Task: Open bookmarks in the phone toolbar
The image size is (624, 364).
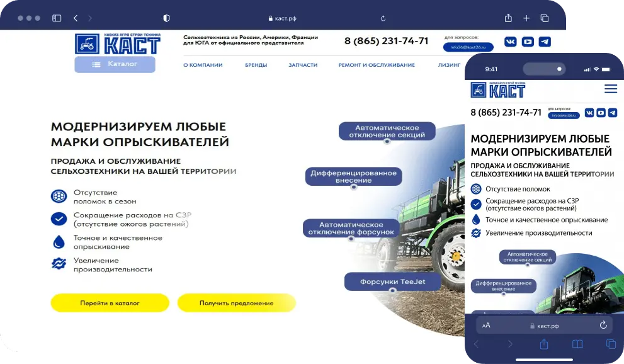Action: tap(577, 344)
